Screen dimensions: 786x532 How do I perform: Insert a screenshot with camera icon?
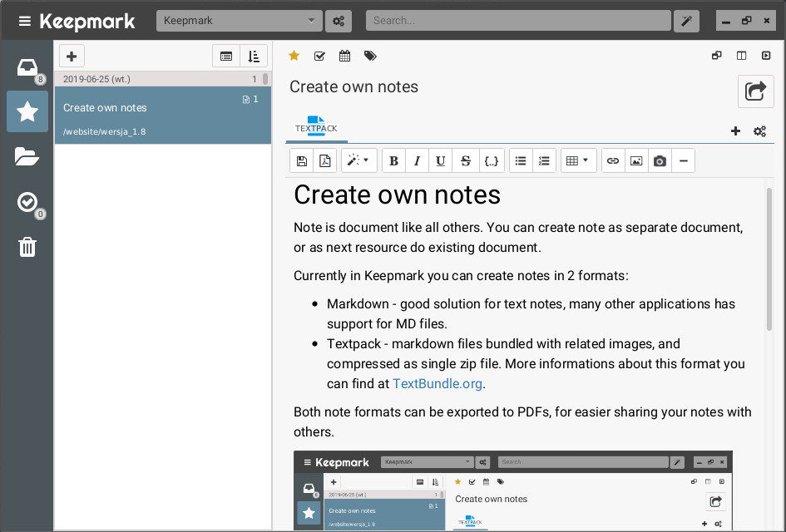(x=660, y=160)
